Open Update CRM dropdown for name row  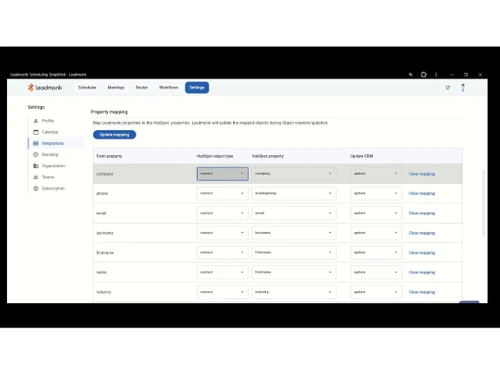[x=376, y=272]
